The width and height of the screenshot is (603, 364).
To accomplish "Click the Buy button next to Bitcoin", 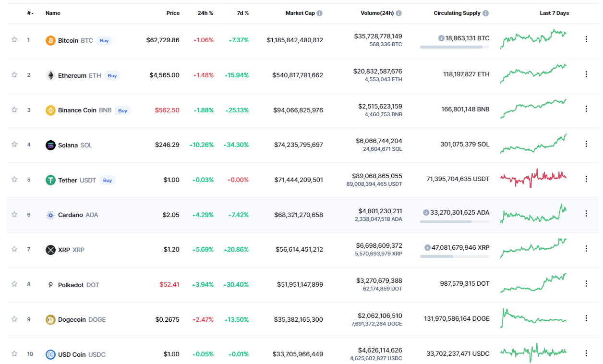I will click(x=104, y=41).
